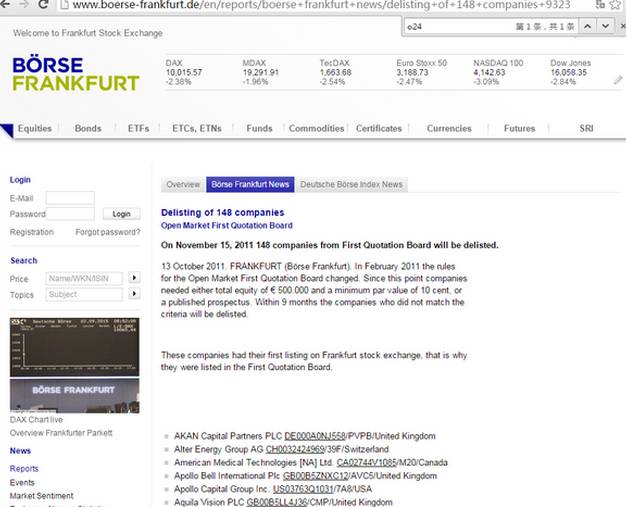Open the Forgot password link
Screen dimensions: 626x507
(x=108, y=232)
